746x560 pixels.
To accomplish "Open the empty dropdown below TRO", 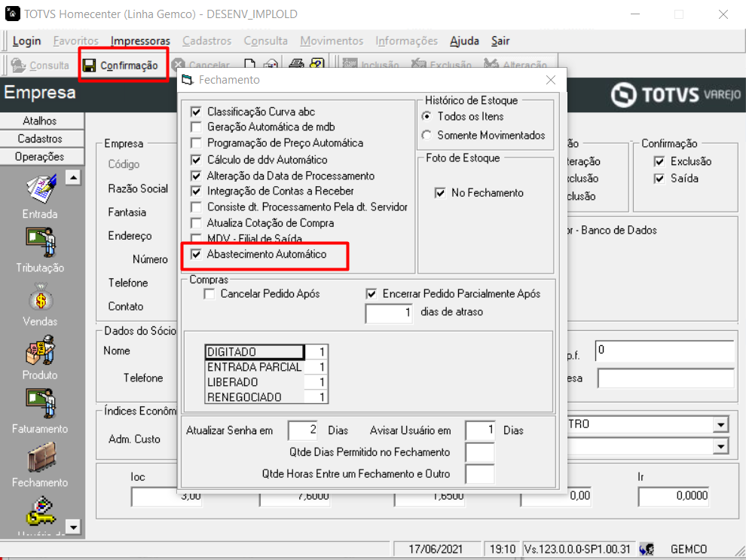I will tap(721, 446).
